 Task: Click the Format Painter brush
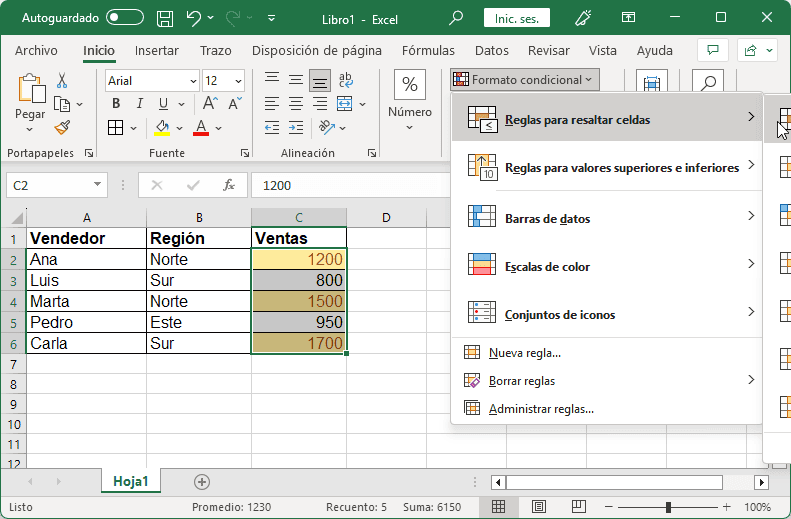coord(62,127)
